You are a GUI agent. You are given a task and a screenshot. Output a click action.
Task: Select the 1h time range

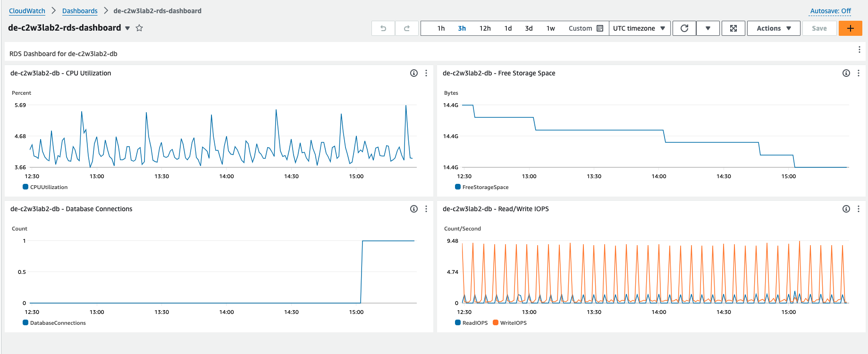pos(441,28)
